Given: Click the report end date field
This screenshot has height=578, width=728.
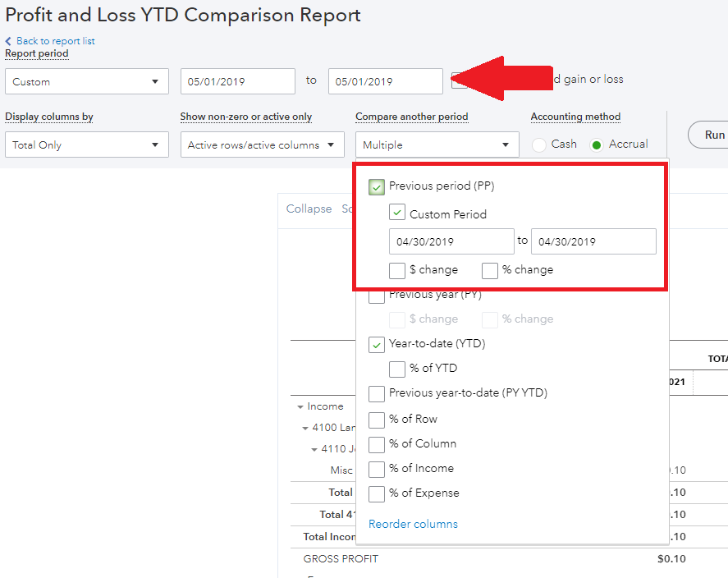Looking at the screenshot, I should pyautogui.click(x=385, y=81).
